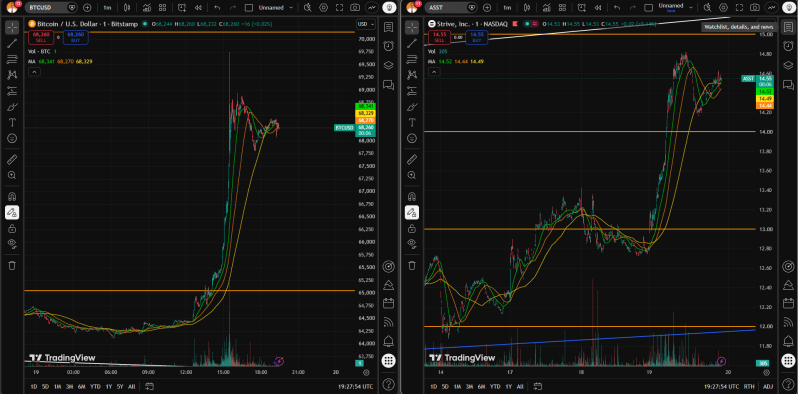The width and height of the screenshot is (798, 394).
Task: Open Indicators in the right chart top toolbar
Action: (546, 8)
